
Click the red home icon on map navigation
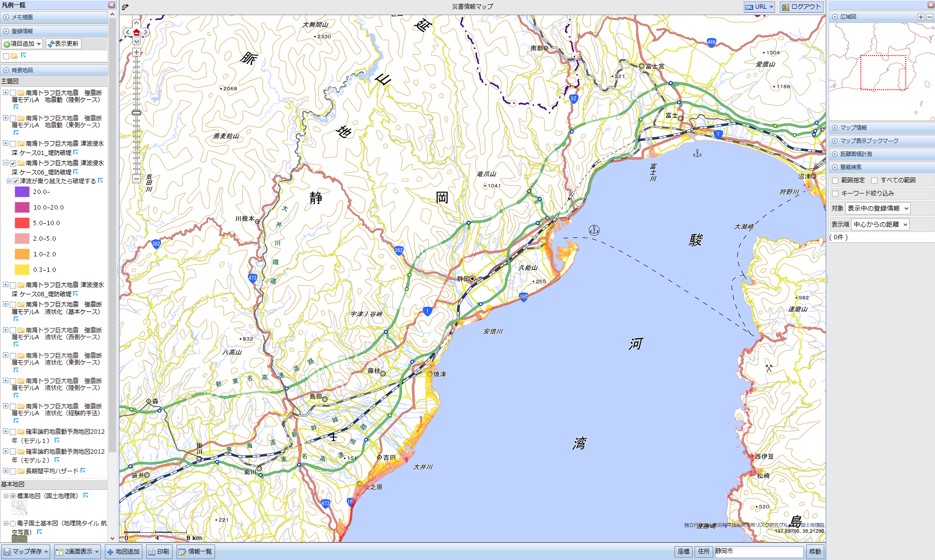coord(137,33)
